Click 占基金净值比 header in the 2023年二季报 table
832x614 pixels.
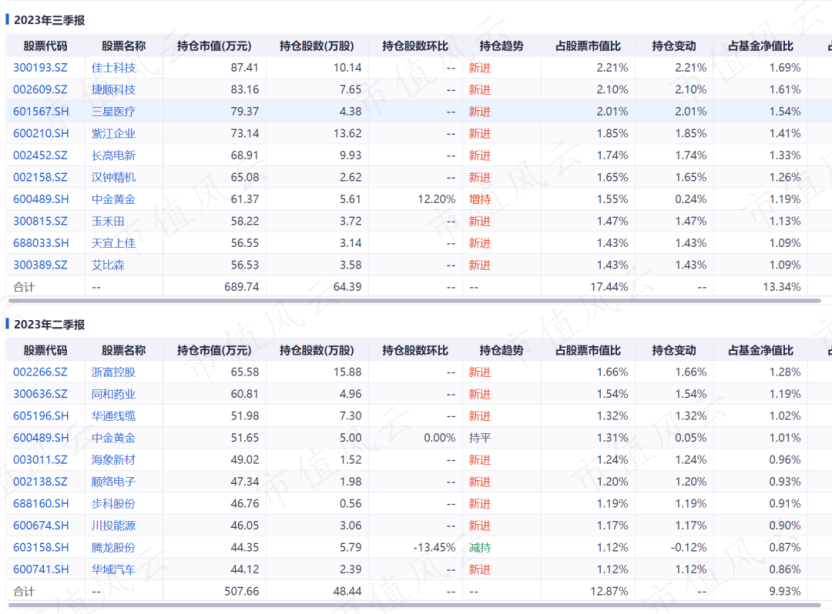pos(760,350)
